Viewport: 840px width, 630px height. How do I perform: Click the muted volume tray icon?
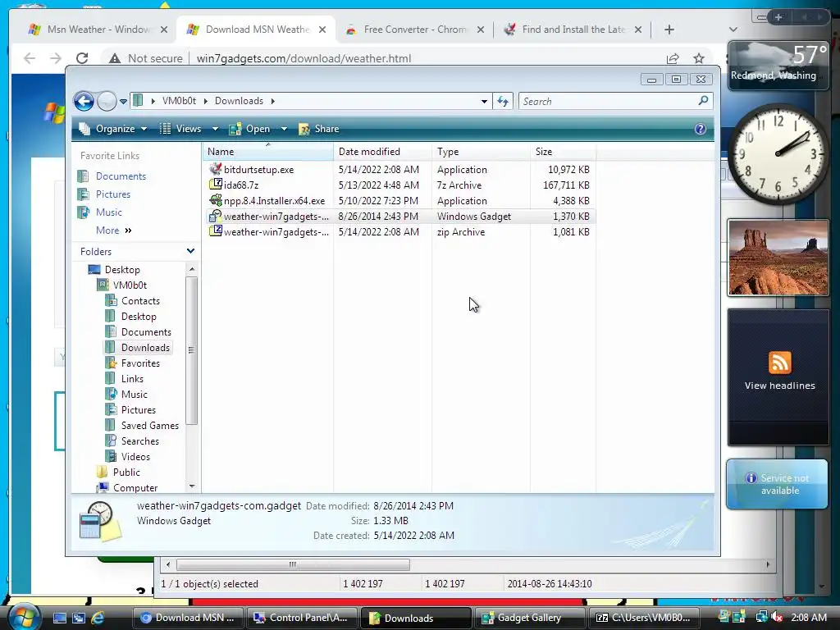pos(777,618)
